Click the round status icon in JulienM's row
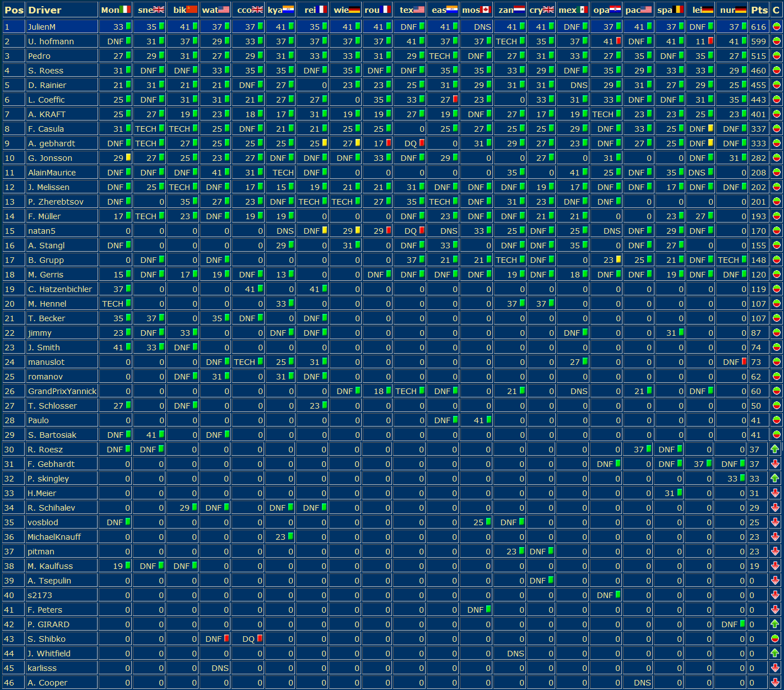Viewport: 784px width, 690px height. 776,26
